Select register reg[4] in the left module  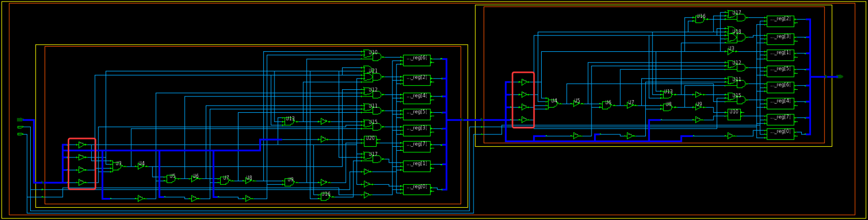[x=417, y=98]
